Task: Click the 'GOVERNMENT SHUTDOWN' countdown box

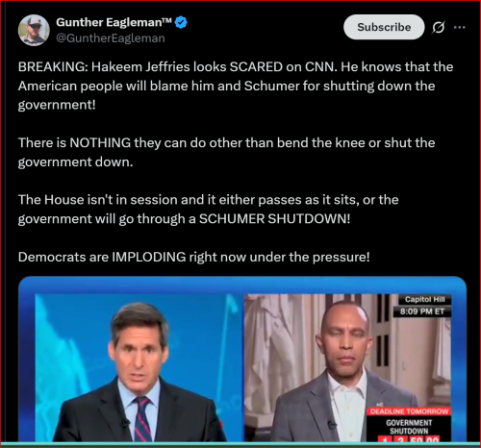Action: click(409, 427)
